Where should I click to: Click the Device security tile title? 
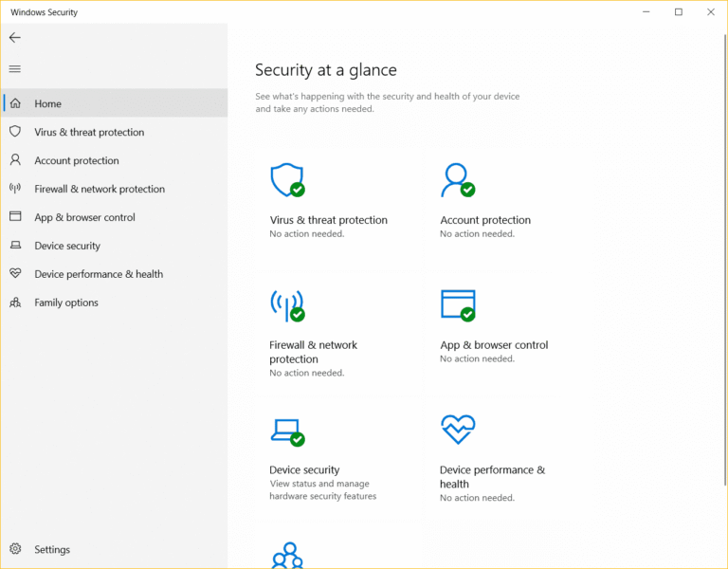click(x=304, y=469)
